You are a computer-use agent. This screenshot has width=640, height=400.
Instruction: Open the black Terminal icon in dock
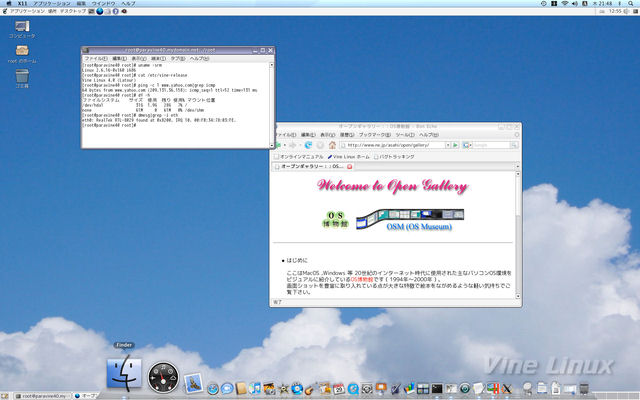437,389
